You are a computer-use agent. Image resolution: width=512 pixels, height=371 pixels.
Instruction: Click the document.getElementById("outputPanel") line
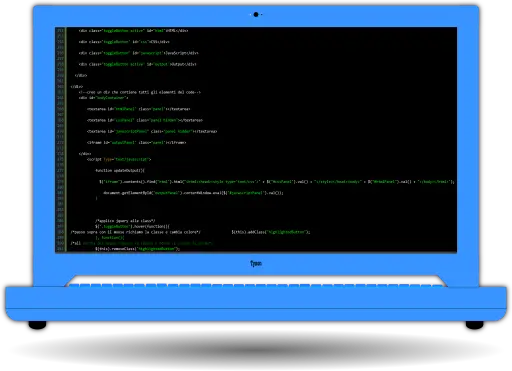coord(193,193)
